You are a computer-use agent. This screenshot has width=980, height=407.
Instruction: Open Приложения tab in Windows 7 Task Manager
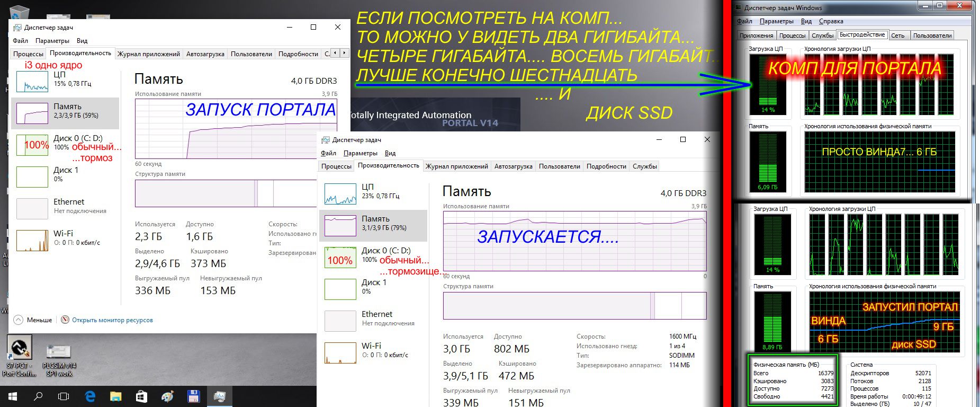[x=756, y=36]
